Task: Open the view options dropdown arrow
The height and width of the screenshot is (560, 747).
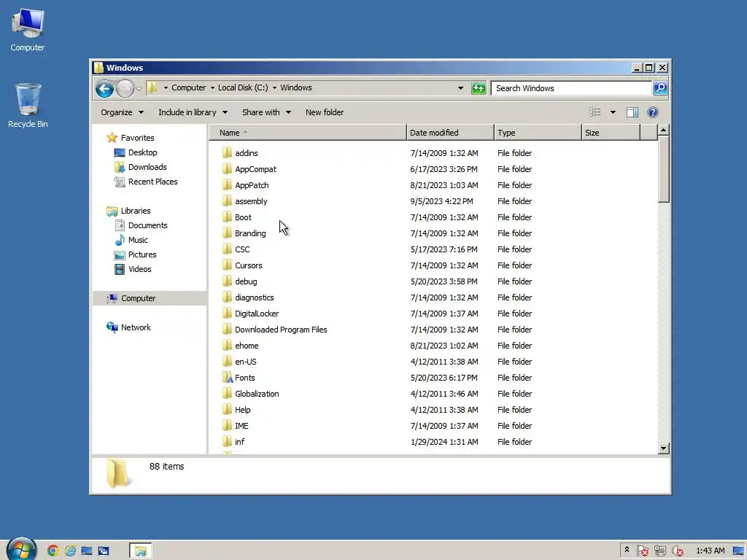Action: click(613, 112)
